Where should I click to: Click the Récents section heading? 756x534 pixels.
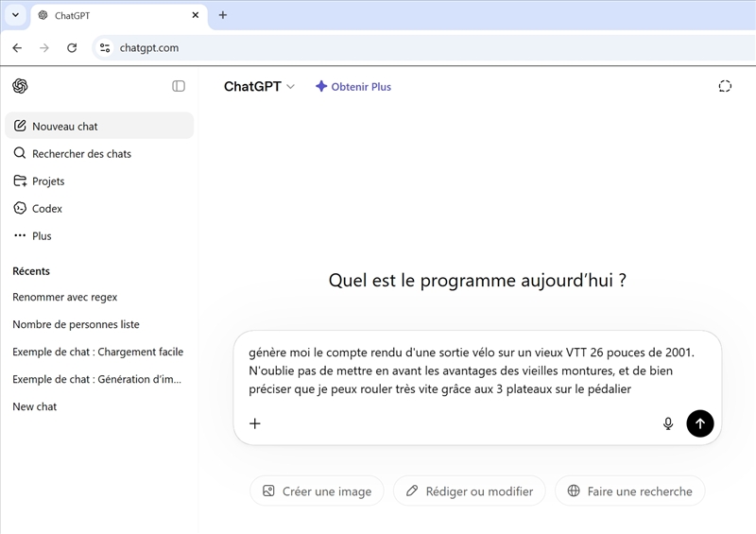tap(31, 271)
